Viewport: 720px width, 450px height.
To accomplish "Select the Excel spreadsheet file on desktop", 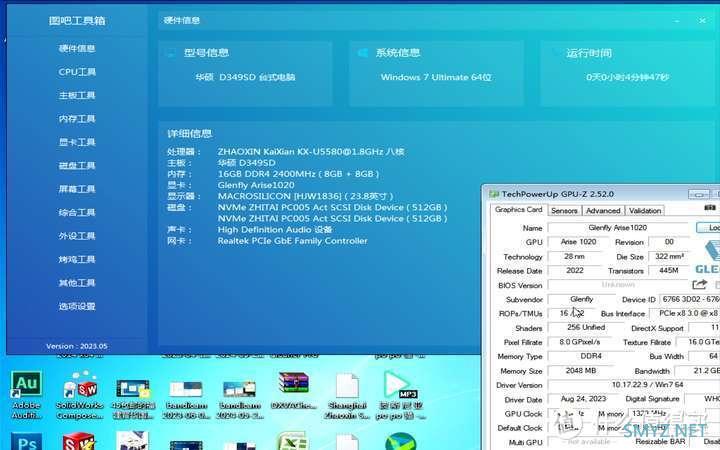I will (x=293, y=442).
